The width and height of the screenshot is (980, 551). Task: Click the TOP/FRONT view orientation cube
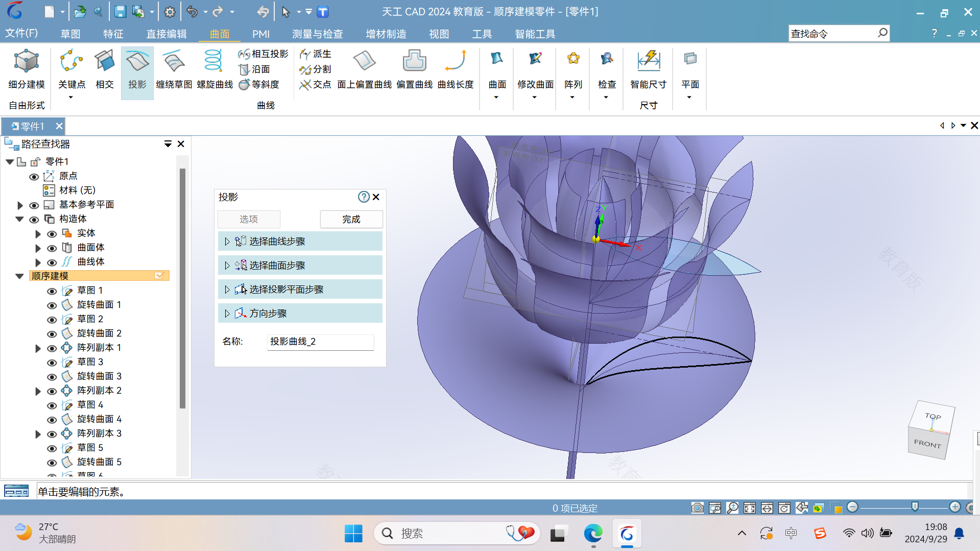[x=931, y=429]
